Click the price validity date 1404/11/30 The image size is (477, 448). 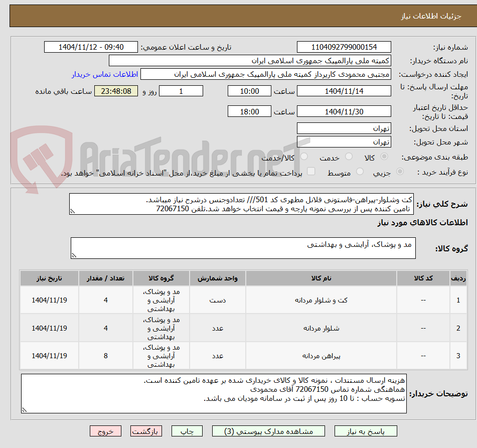pyautogui.click(x=344, y=111)
